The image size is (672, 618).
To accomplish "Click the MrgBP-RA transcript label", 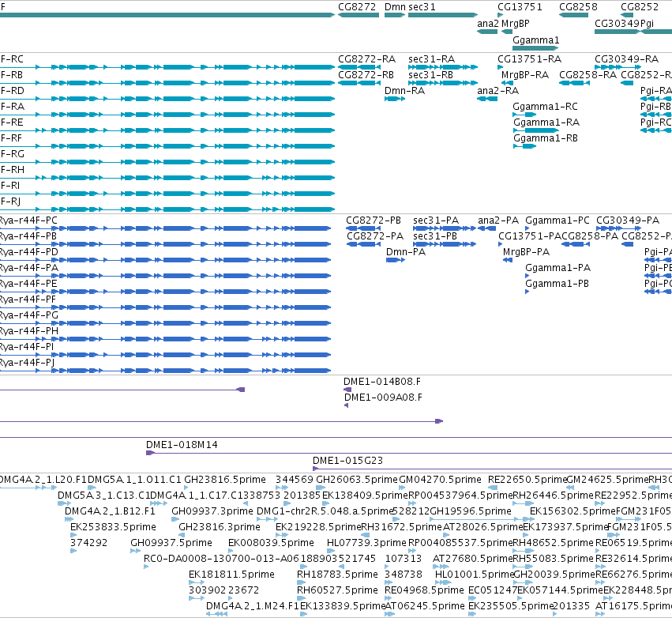I will click(x=525, y=74).
